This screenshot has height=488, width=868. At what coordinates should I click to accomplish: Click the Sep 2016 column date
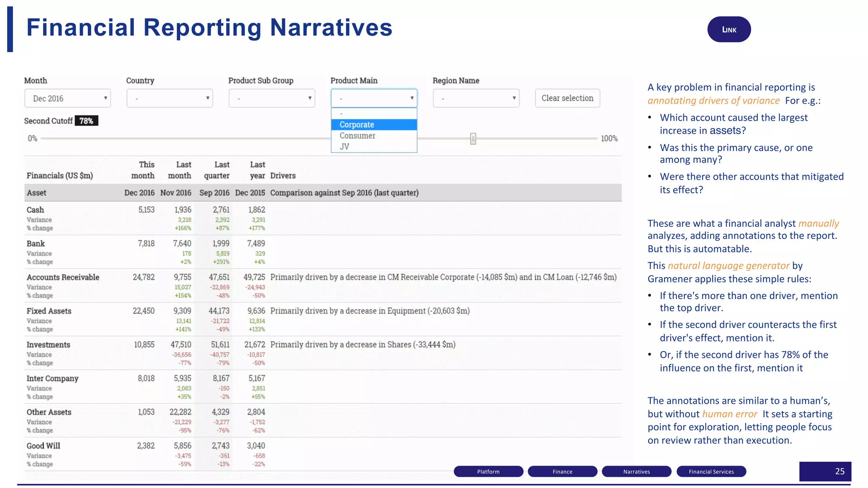point(214,193)
